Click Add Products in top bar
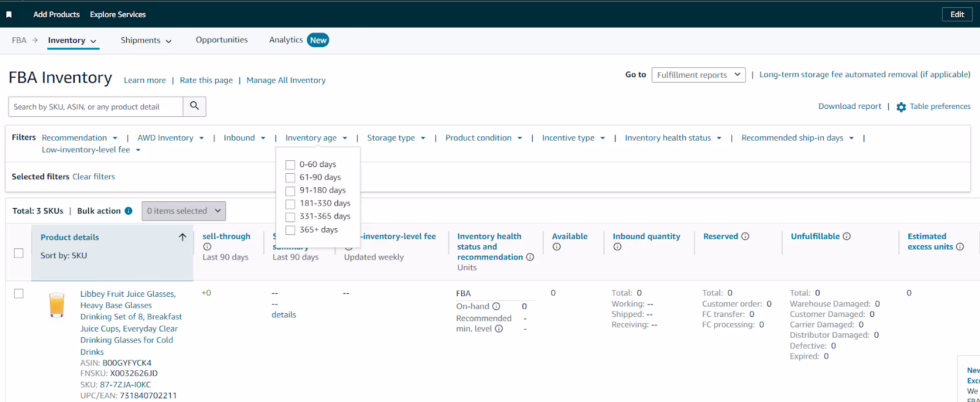This screenshot has height=402, width=980. coord(56,15)
